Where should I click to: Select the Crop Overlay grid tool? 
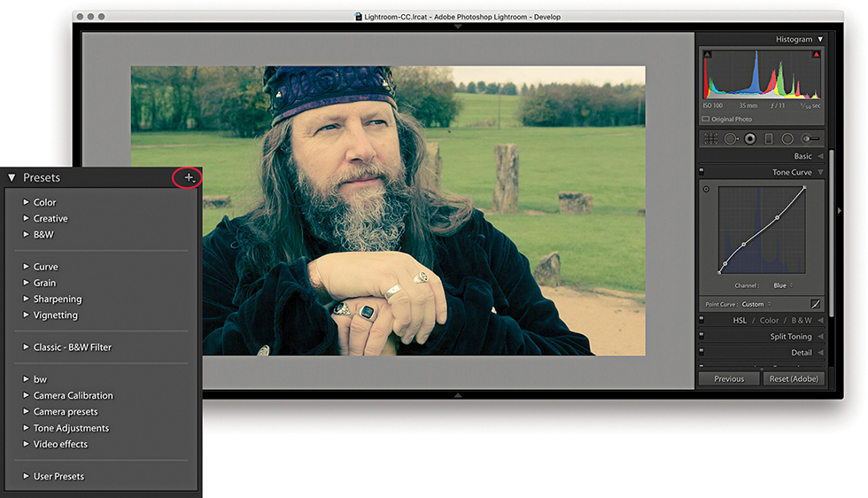click(710, 139)
